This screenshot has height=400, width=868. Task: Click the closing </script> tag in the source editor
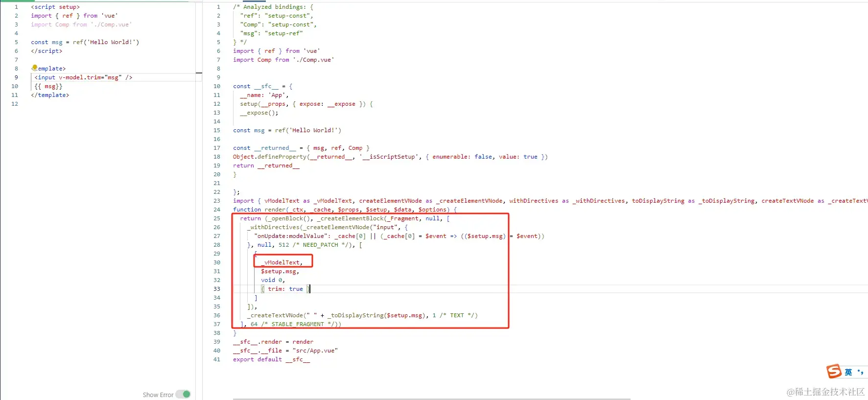click(x=47, y=51)
